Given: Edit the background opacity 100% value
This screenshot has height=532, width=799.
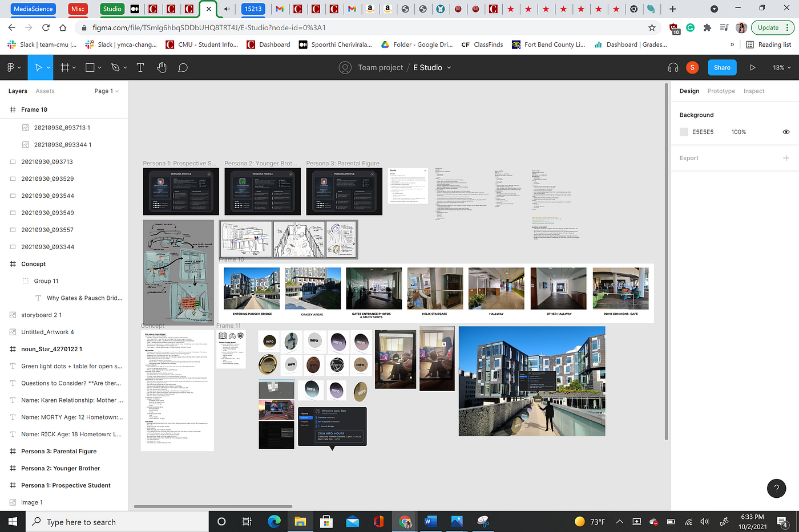Looking at the screenshot, I should pos(739,132).
